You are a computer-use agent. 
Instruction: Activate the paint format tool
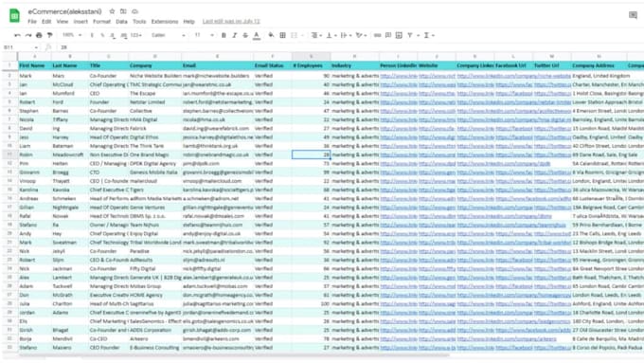pos(49,35)
